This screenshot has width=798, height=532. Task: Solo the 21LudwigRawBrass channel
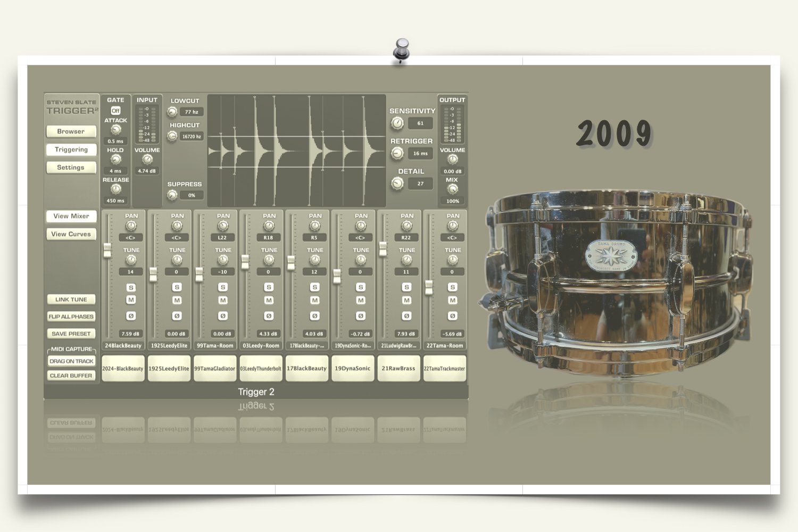coord(407,287)
